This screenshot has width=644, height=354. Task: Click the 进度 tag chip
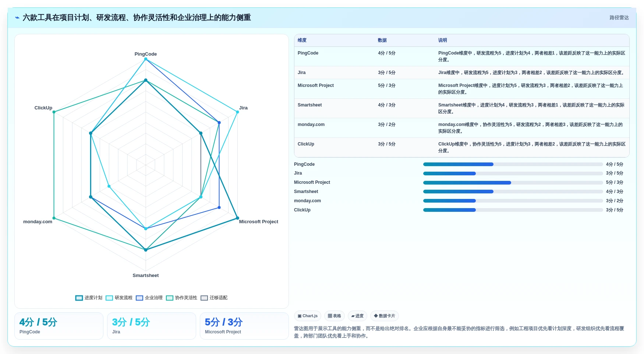coord(357,316)
